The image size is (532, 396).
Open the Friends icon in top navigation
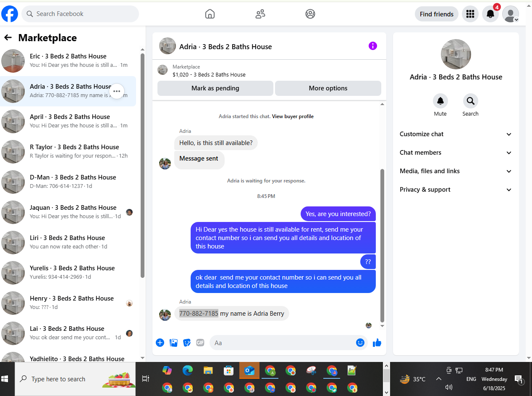pos(260,14)
